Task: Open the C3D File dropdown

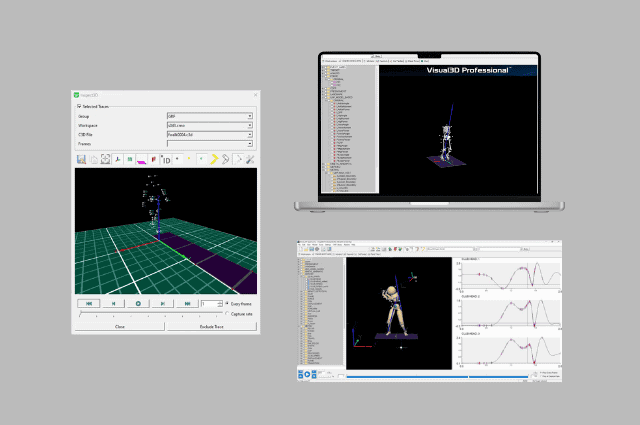Action: click(x=249, y=134)
